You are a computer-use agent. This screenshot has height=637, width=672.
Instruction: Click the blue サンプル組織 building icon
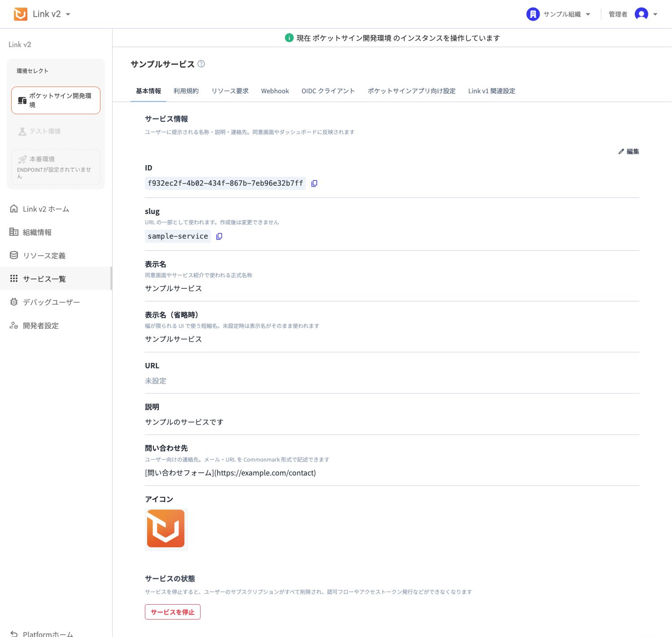(x=533, y=14)
